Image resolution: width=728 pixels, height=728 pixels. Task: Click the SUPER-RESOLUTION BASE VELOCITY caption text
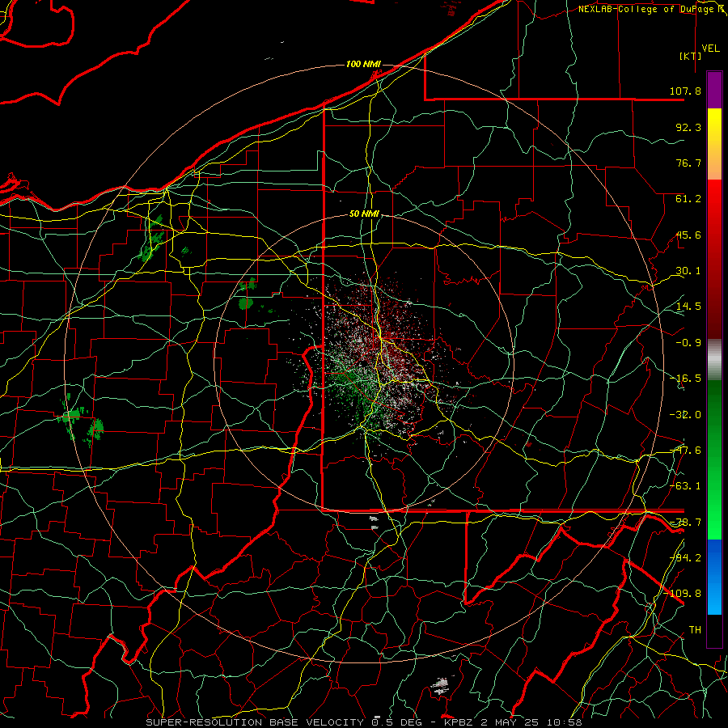[255, 722]
